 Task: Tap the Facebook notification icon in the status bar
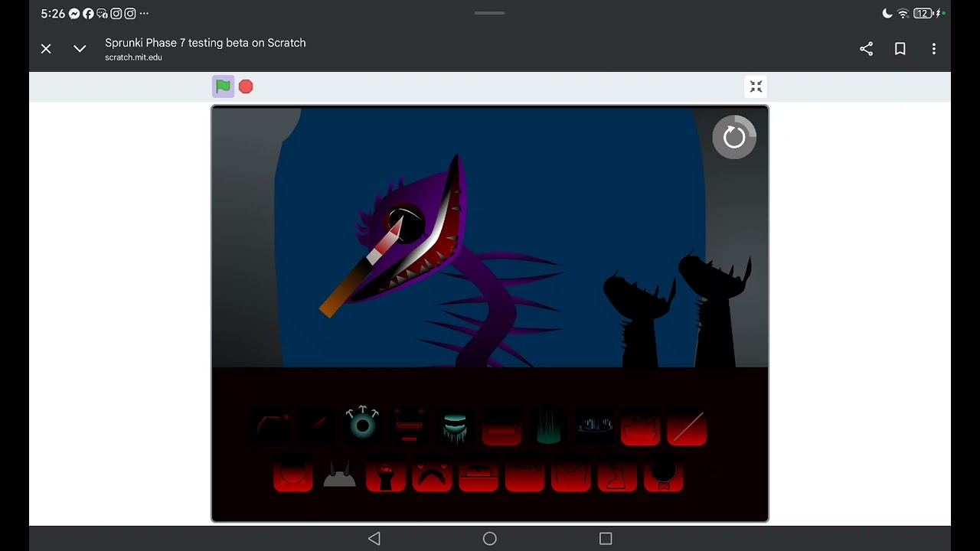88,14
